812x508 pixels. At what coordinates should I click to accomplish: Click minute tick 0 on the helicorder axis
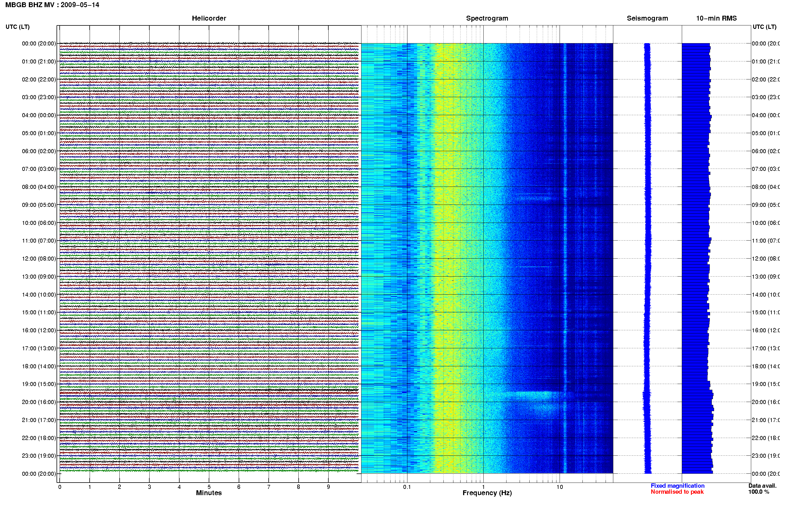[x=60, y=487]
